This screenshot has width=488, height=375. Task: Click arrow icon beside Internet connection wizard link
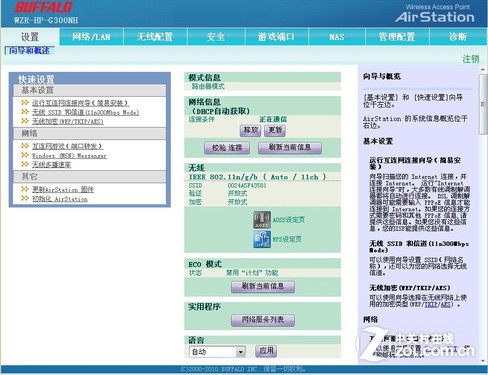pyautogui.click(x=25, y=103)
